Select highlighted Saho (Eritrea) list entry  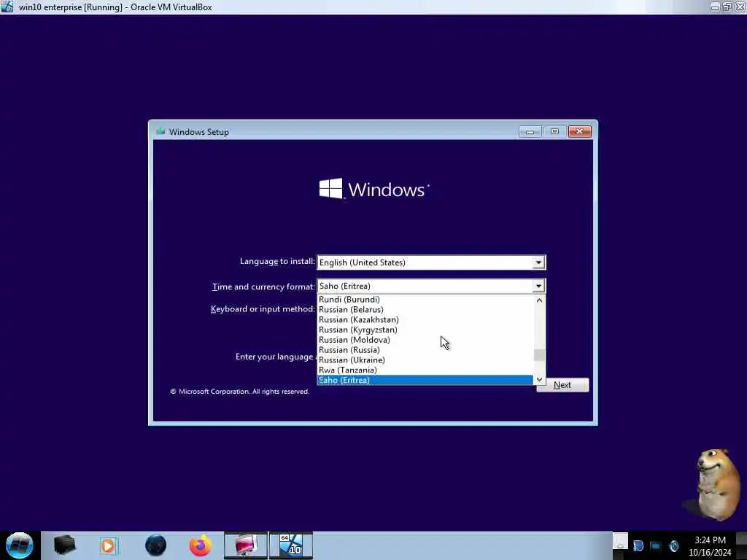coord(425,380)
